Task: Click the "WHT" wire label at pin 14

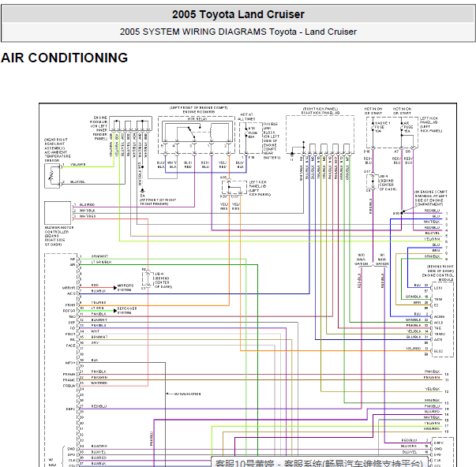Action: (x=96, y=331)
